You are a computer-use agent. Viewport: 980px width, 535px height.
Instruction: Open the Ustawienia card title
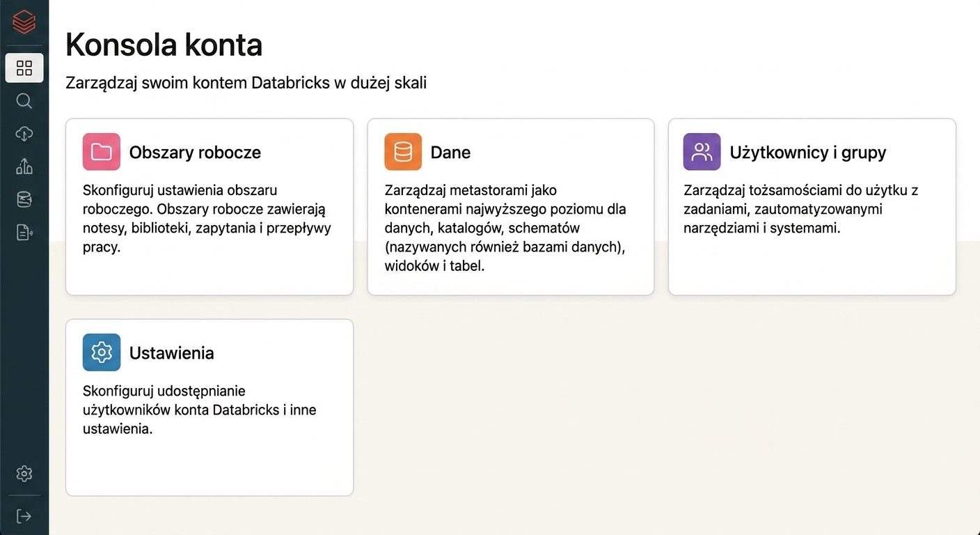172,353
